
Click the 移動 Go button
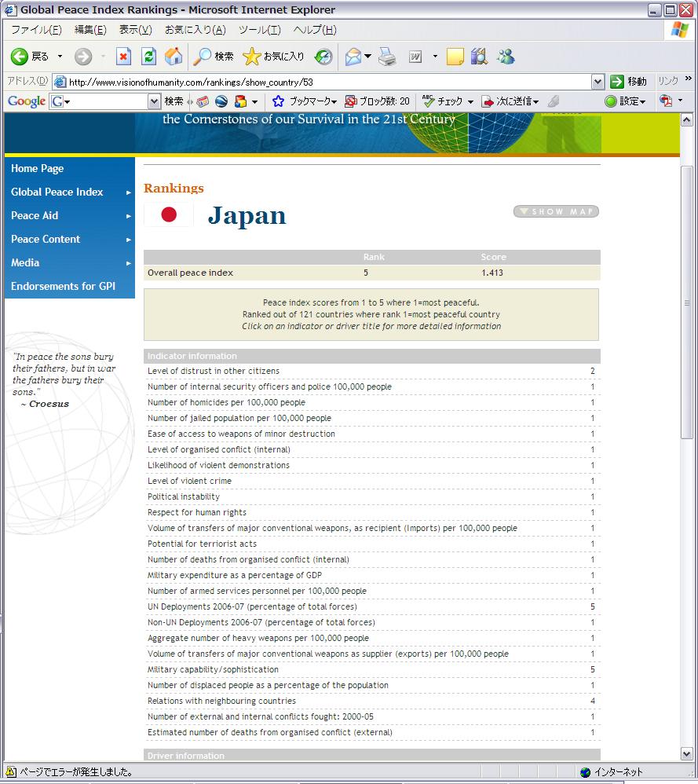[x=629, y=82]
